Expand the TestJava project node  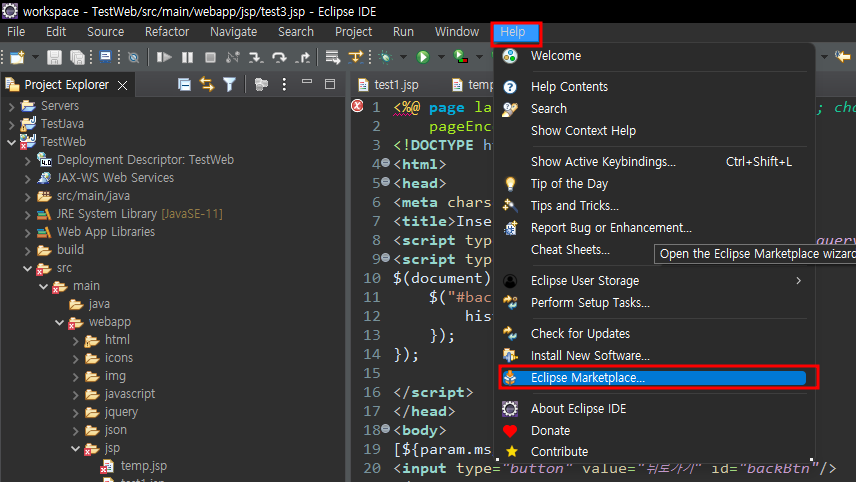click(x=11, y=124)
